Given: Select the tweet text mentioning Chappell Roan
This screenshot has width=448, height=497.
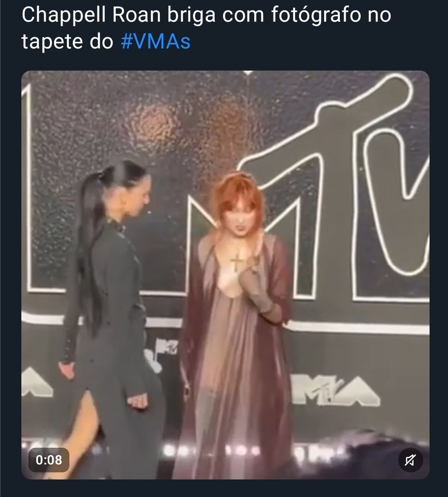Looking at the screenshot, I should (x=206, y=29).
